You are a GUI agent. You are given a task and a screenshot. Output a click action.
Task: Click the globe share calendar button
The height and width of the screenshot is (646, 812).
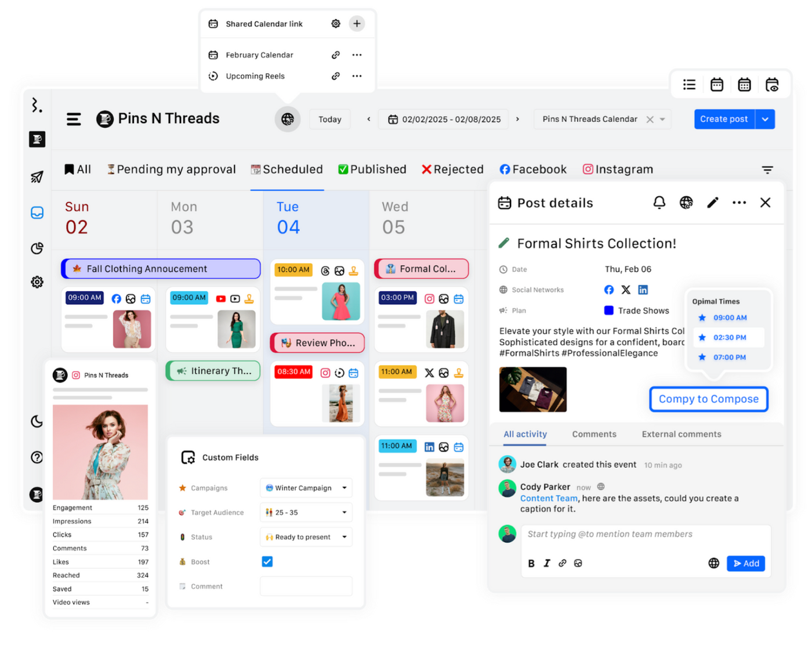[288, 119]
